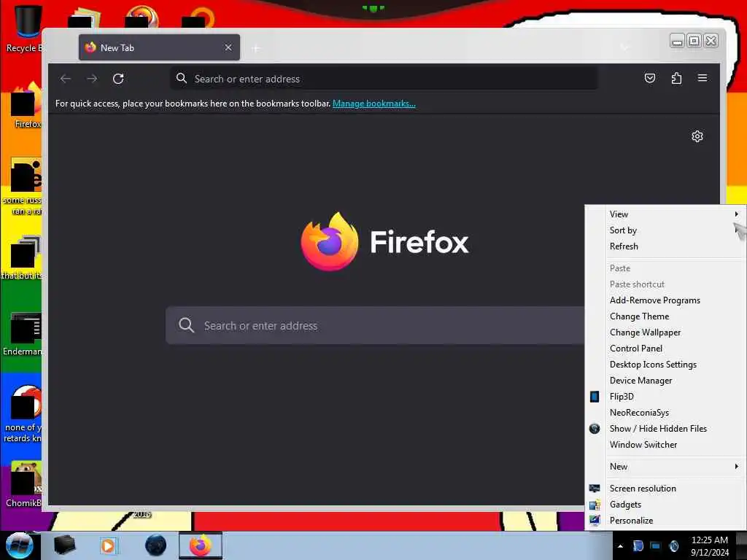
Task: Click the center page search box
Action: (x=375, y=326)
